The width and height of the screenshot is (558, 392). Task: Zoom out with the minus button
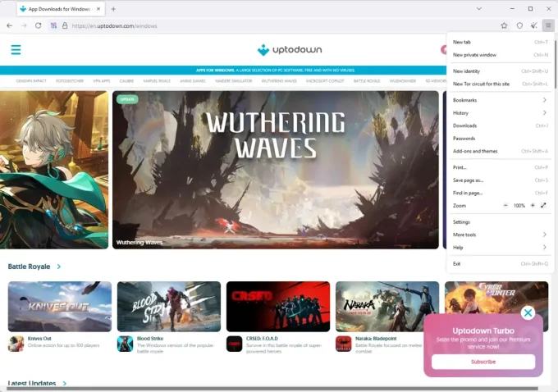505,205
